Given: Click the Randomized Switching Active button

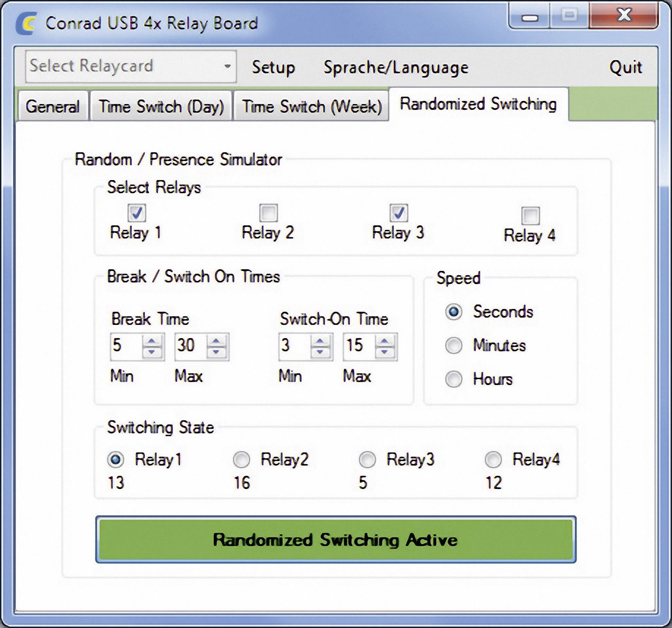Looking at the screenshot, I should coord(336,540).
